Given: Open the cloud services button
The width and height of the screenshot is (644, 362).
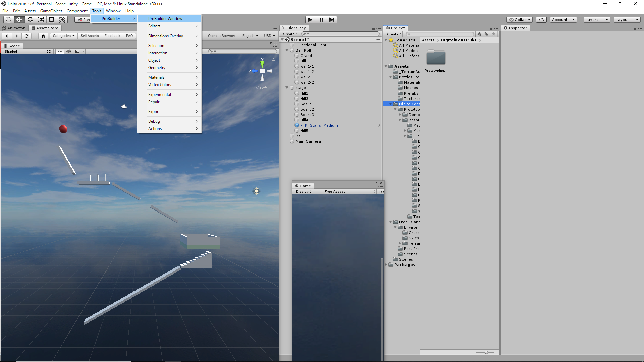Looking at the screenshot, I should pyautogui.click(x=541, y=20).
